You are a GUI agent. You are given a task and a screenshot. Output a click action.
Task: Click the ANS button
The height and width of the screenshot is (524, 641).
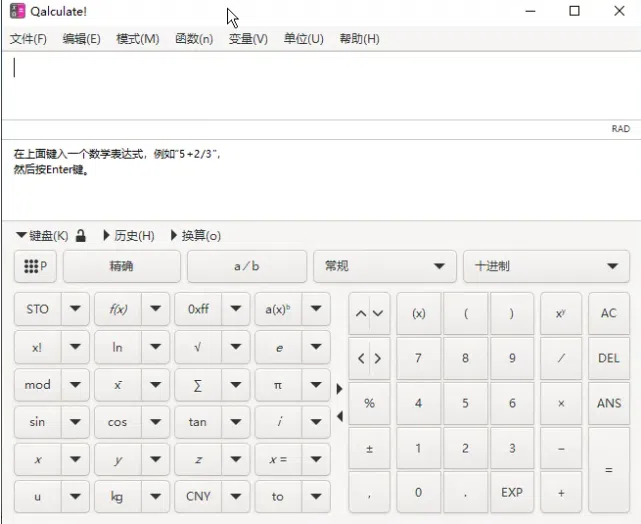(x=609, y=403)
